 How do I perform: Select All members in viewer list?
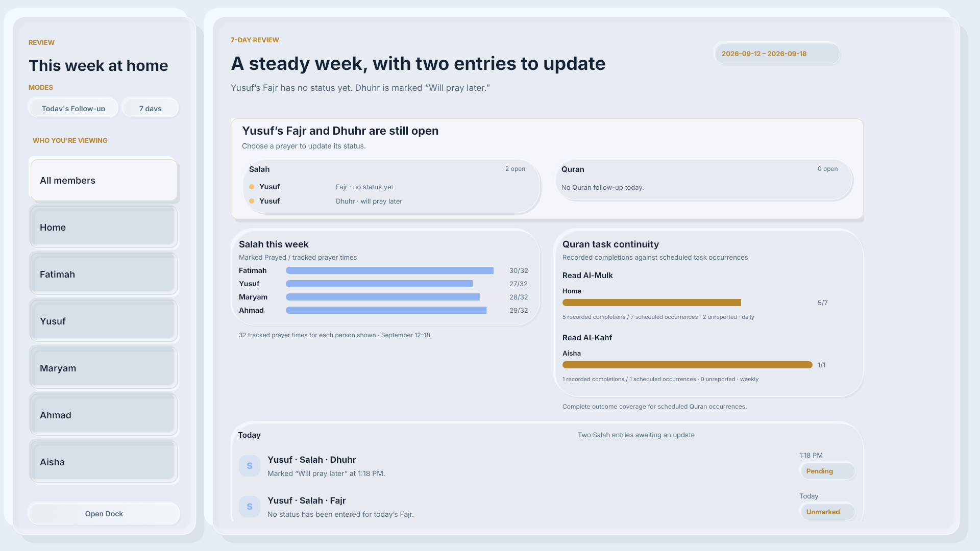pyautogui.click(x=104, y=180)
